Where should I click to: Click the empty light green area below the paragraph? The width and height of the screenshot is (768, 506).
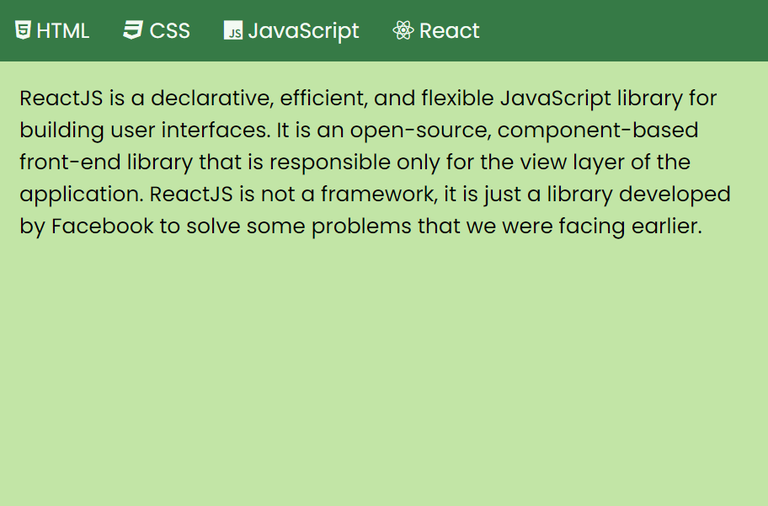tap(384, 380)
